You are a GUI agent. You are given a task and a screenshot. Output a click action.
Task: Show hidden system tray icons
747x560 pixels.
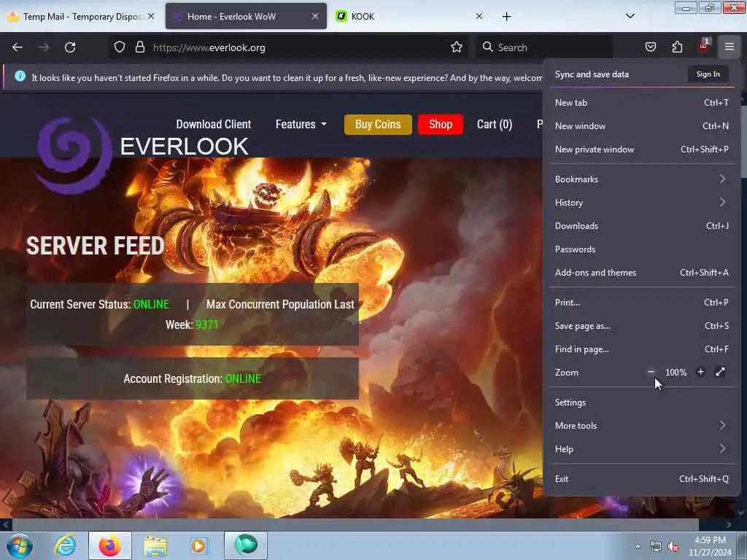(x=638, y=546)
